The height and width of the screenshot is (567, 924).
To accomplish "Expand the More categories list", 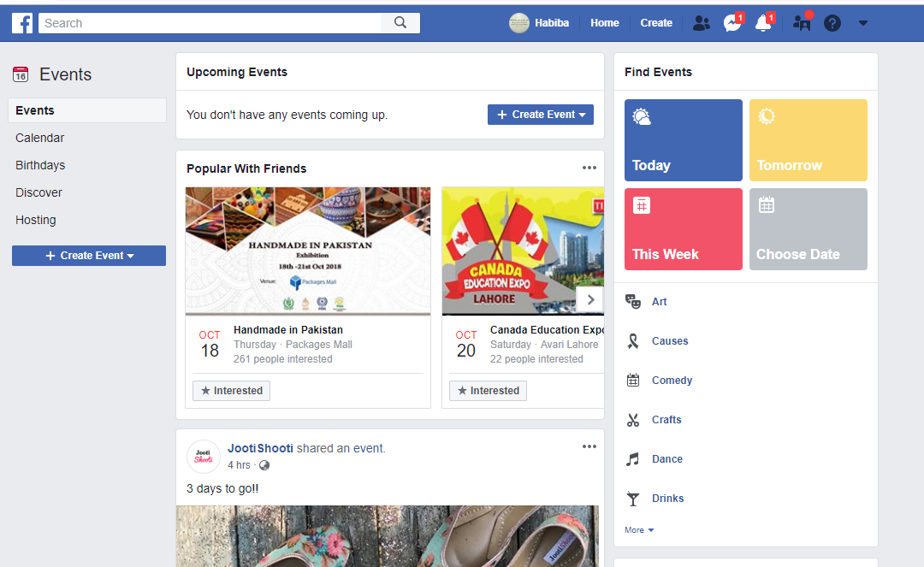I will click(x=639, y=530).
